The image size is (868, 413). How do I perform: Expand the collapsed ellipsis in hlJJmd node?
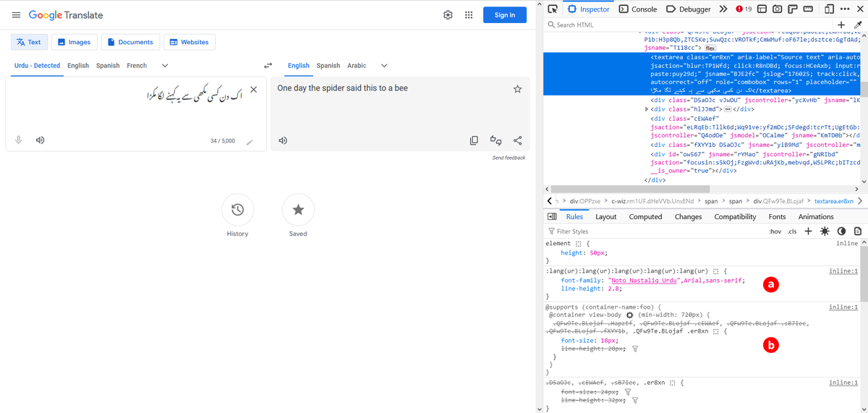coord(728,108)
